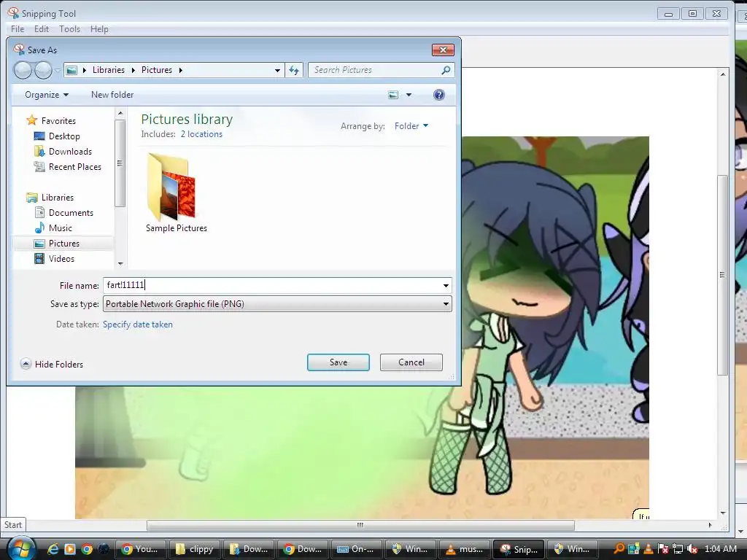This screenshot has height=560, width=747.
Task: Open the Edit menu in Snipping Tool
Action: point(42,29)
